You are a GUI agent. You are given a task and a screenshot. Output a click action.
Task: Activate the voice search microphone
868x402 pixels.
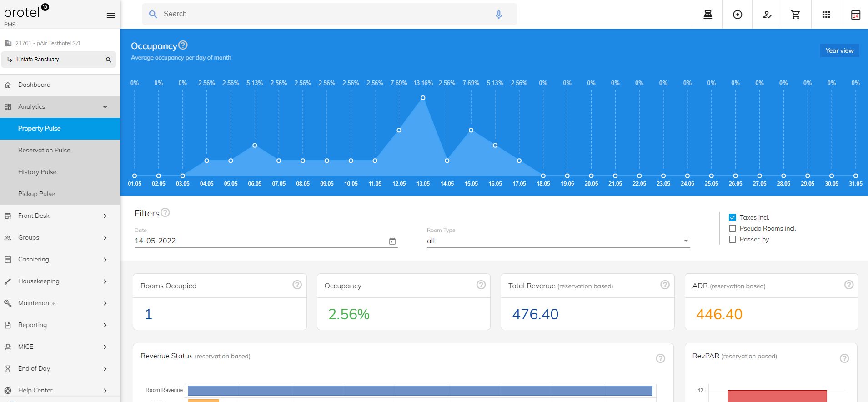pyautogui.click(x=499, y=14)
